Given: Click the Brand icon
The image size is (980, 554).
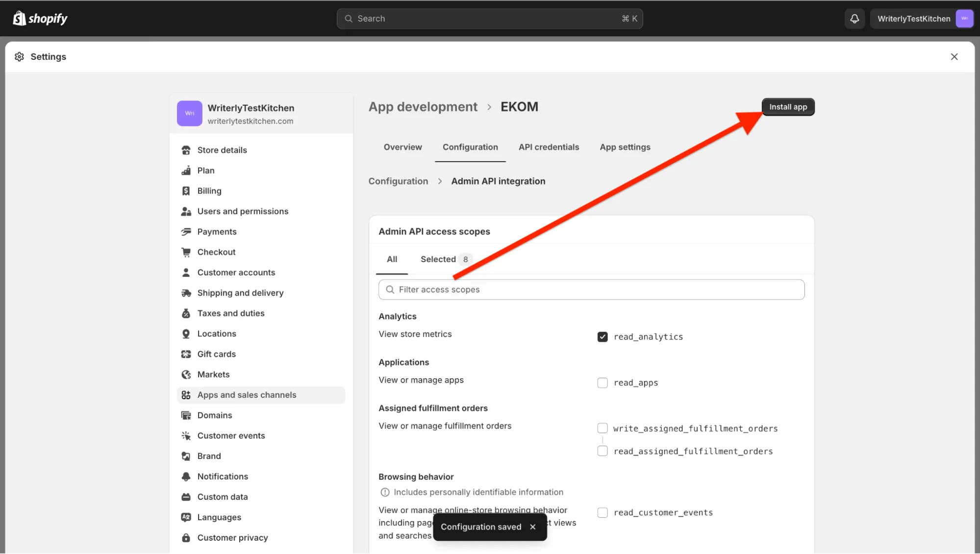Looking at the screenshot, I should tap(186, 456).
